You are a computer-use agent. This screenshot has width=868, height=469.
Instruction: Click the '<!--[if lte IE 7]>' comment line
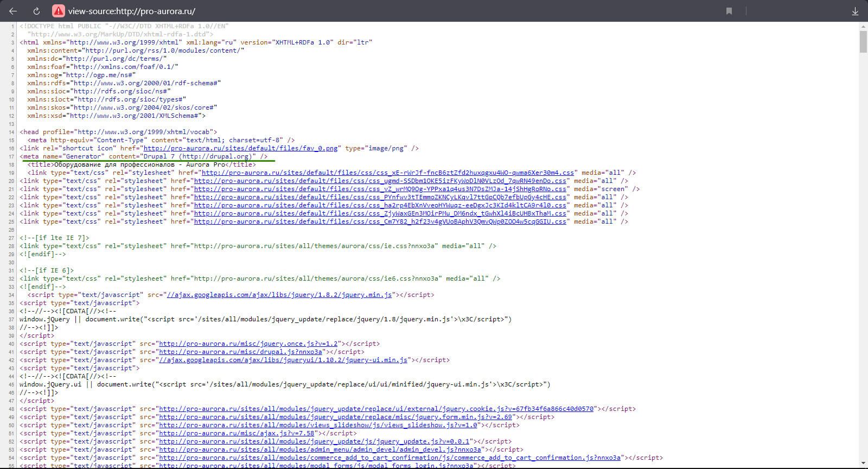[x=54, y=238]
